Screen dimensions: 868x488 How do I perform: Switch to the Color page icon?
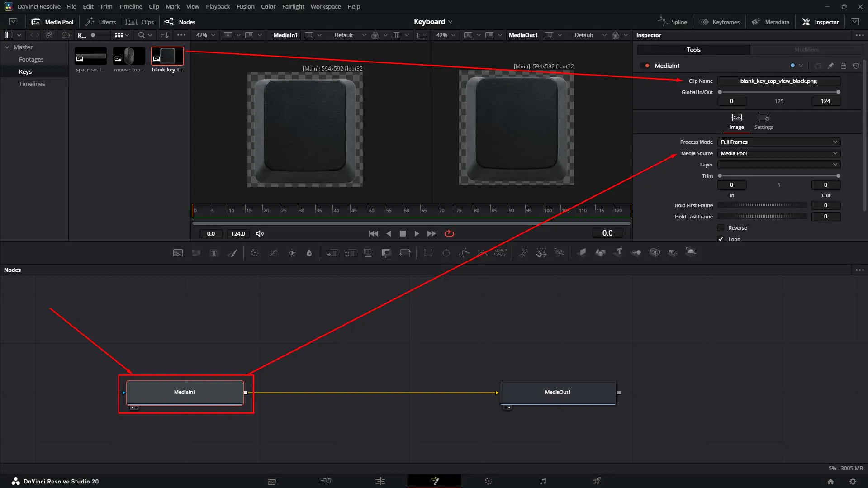point(489,481)
